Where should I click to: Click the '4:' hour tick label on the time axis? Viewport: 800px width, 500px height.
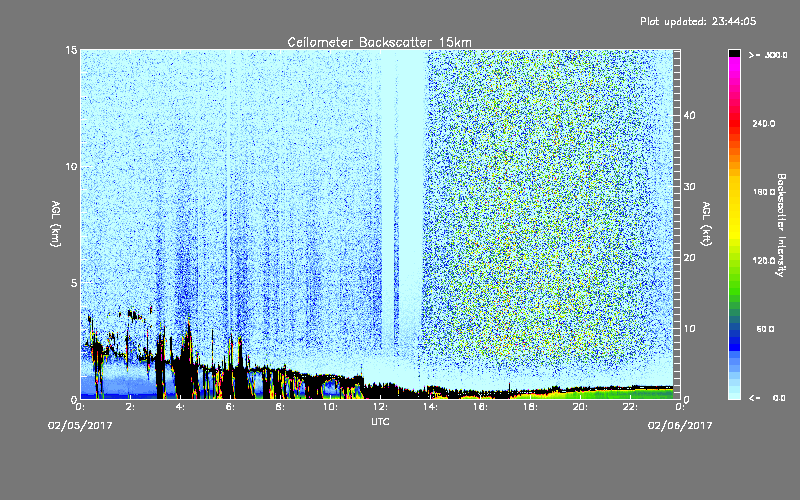pyautogui.click(x=180, y=407)
